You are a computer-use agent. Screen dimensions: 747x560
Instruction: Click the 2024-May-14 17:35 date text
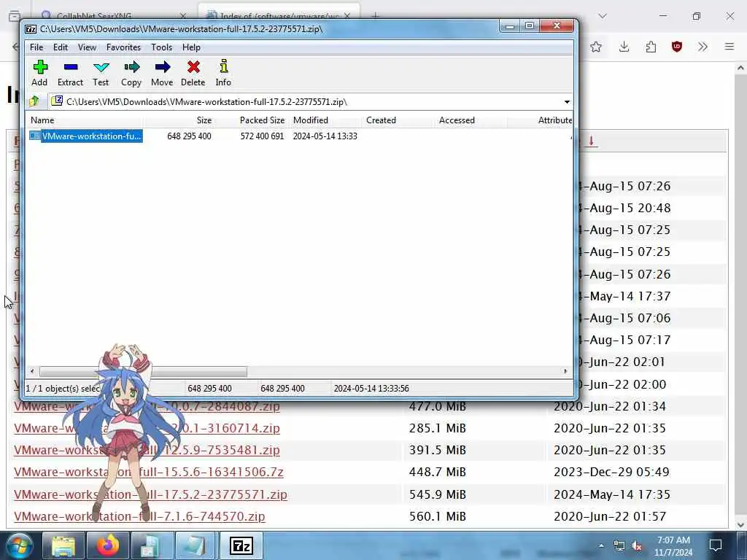[x=612, y=494]
